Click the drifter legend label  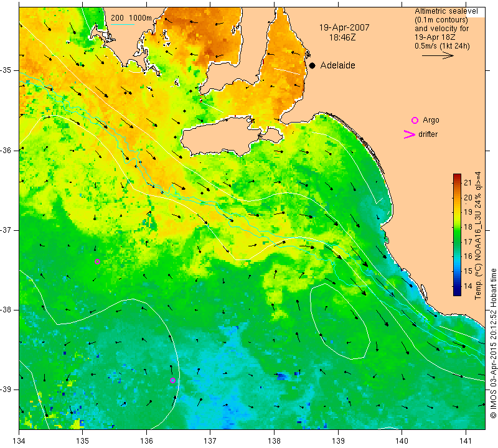tap(428, 134)
